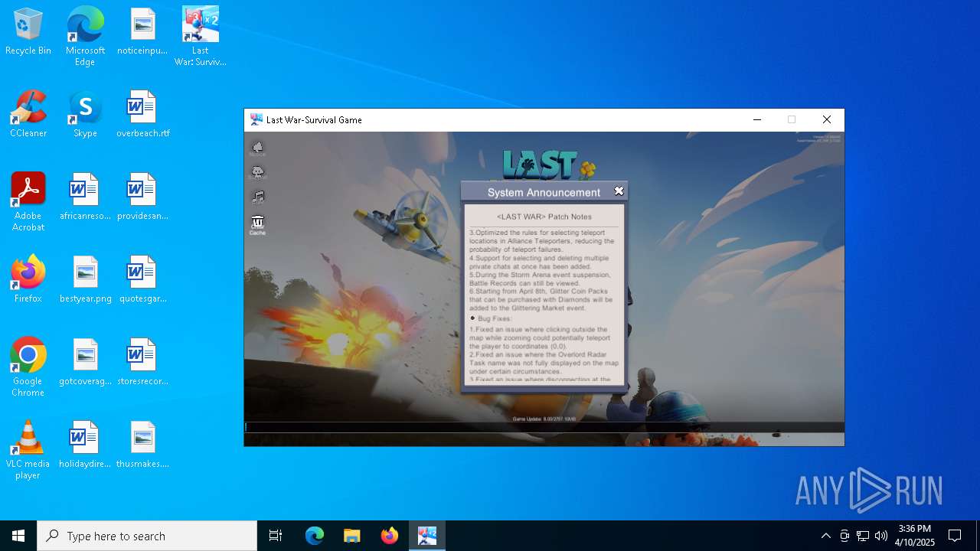Open the clock showing 3:36 PM
This screenshot has height=551, width=980.
tap(916, 536)
